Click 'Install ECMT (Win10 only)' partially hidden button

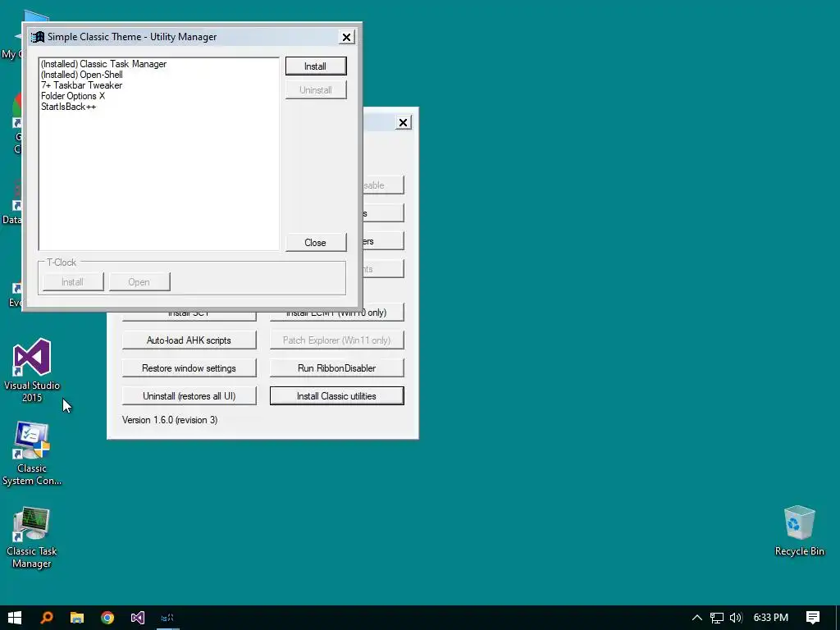337,313
